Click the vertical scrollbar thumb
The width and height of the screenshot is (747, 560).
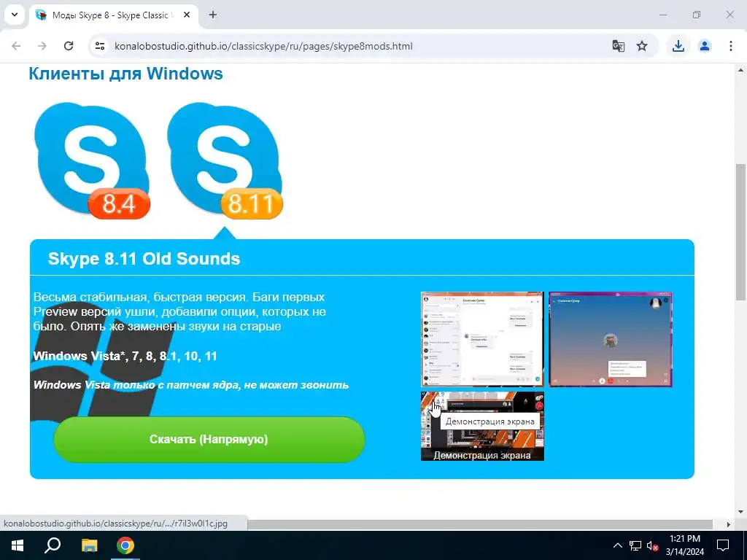(x=741, y=232)
